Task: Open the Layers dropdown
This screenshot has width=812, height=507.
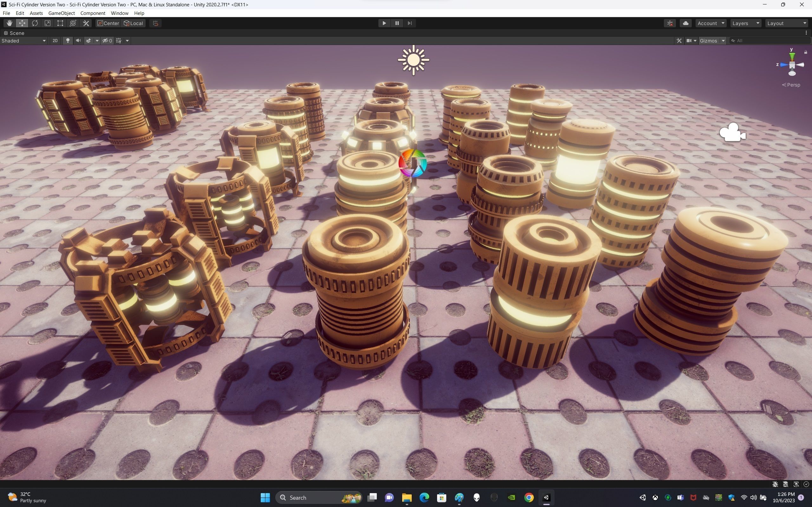Action: (745, 23)
